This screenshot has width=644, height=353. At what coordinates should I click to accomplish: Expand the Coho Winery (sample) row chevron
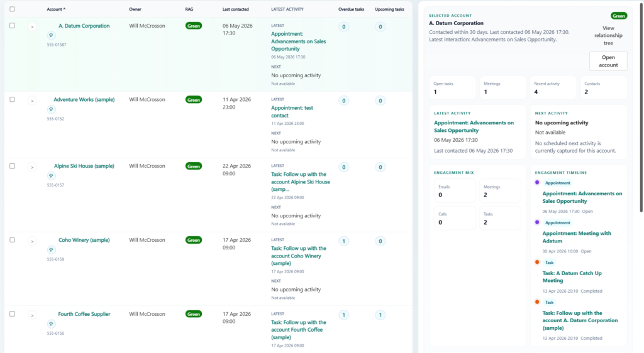[x=32, y=241]
